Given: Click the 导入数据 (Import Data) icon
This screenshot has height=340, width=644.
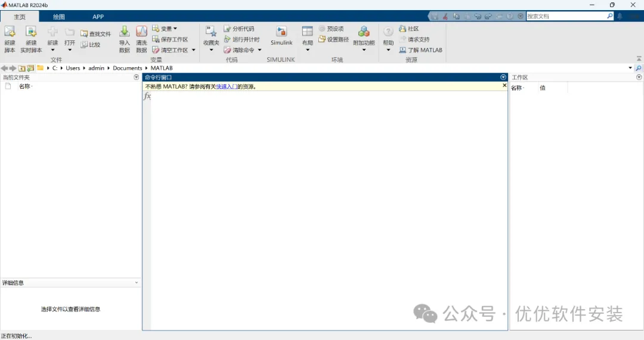Looking at the screenshot, I should 124,32.
